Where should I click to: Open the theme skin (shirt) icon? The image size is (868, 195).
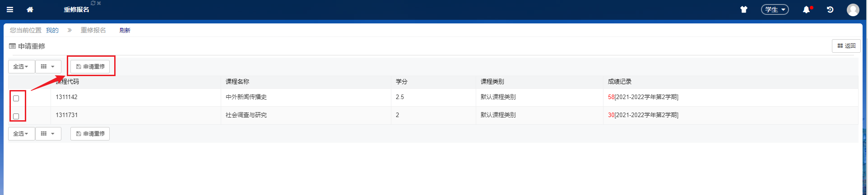pyautogui.click(x=743, y=9)
